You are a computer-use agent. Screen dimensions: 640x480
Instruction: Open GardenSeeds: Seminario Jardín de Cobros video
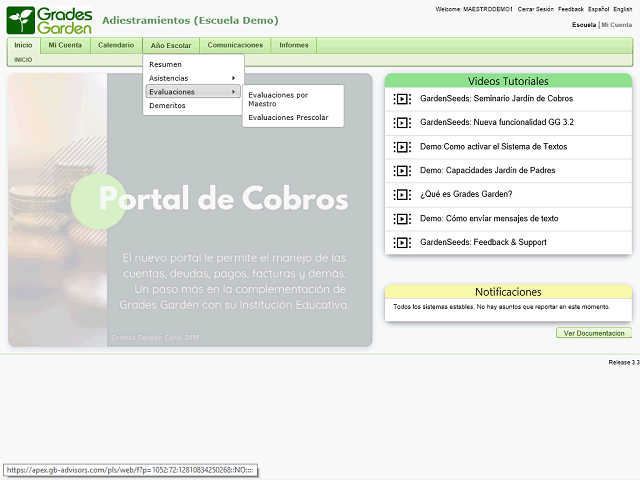click(496, 98)
